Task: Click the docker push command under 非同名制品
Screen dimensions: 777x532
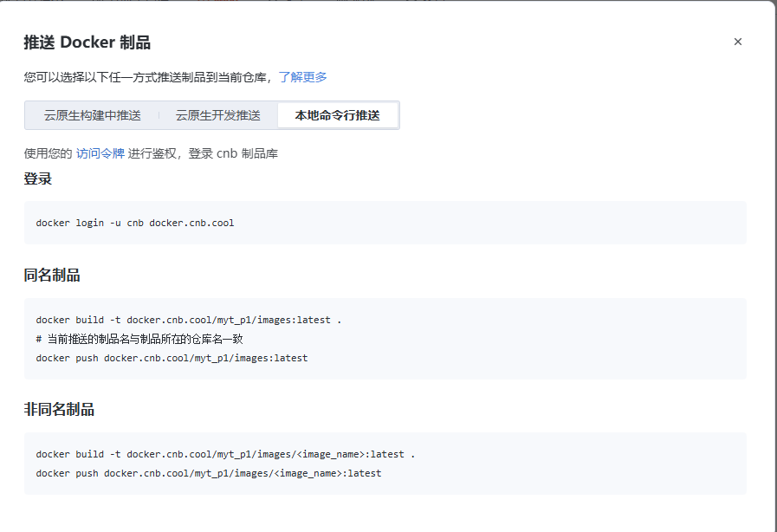Action: [208, 473]
